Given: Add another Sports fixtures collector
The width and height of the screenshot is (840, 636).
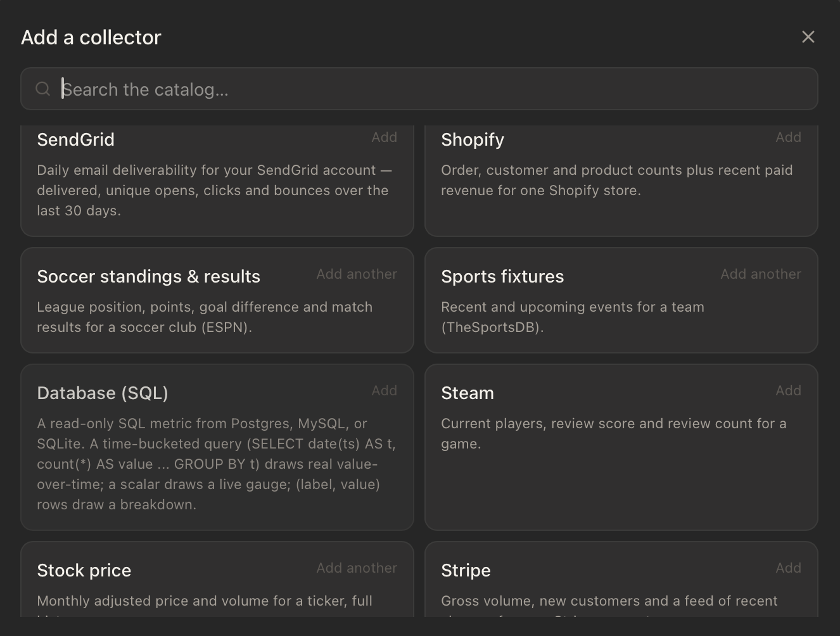Looking at the screenshot, I should pyautogui.click(x=761, y=274).
